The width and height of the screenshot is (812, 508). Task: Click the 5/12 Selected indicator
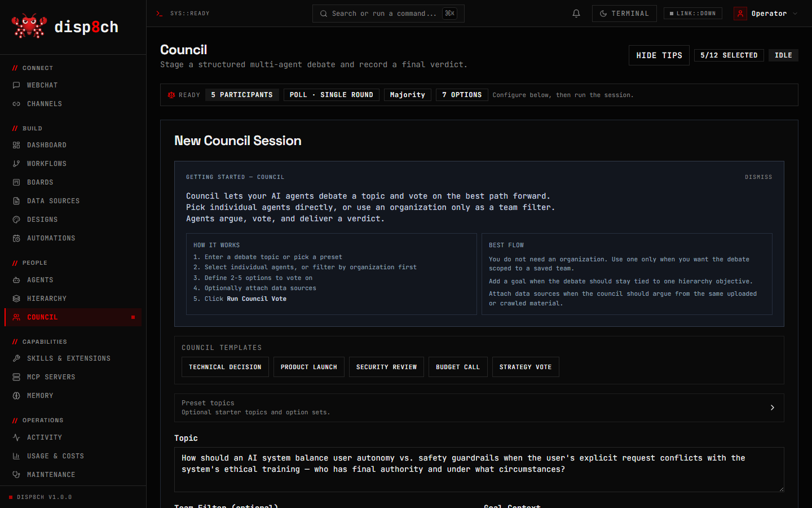click(x=729, y=55)
